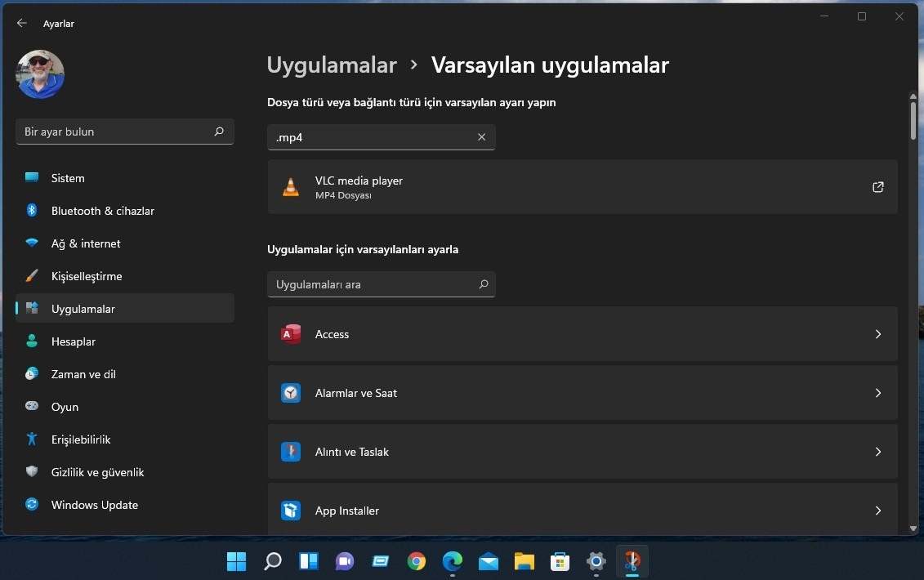Open Gizlilik ve güvenlik settings

[x=125, y=472]
